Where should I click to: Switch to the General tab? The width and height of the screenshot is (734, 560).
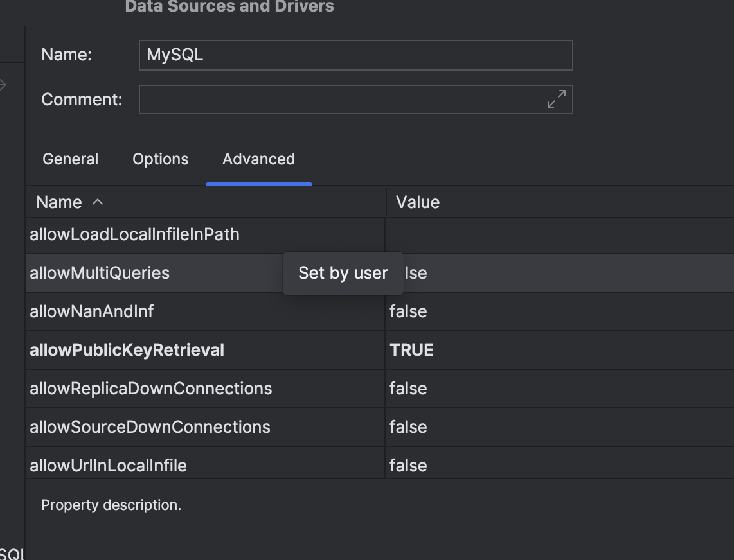coord(69,159)
